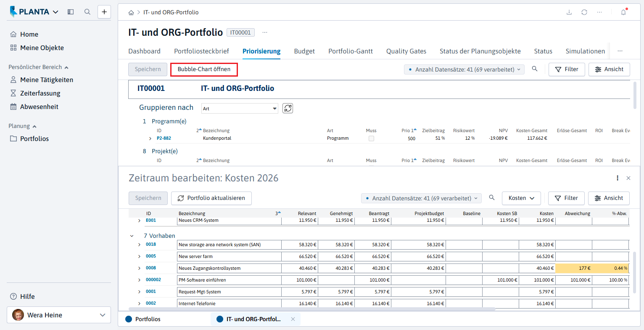
Task: Refresh page with top bar reload icon
Action: (x=584, y=12)
